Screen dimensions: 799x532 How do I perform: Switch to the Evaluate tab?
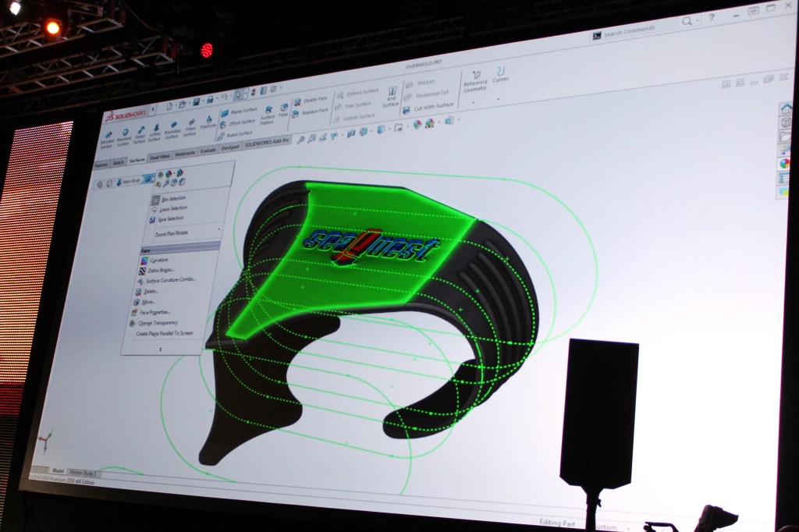(x=208, y=150)
